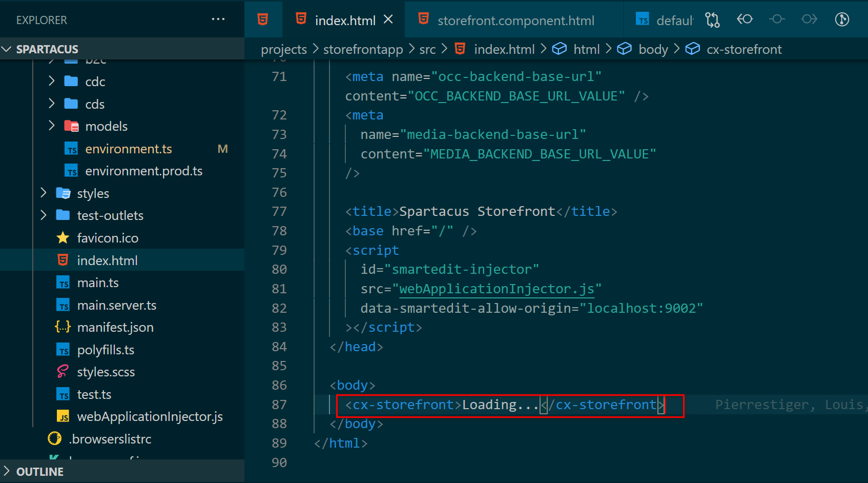This screenshot has height=483, width=868.
Task: Click the styles.scss Sass icon
Action: pyautogui.click(x=63, y=372)
